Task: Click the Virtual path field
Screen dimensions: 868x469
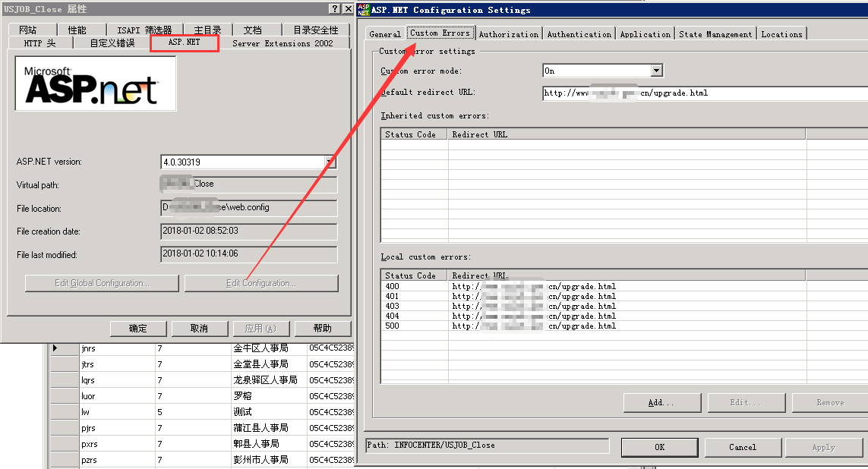Action: (248, 184)
